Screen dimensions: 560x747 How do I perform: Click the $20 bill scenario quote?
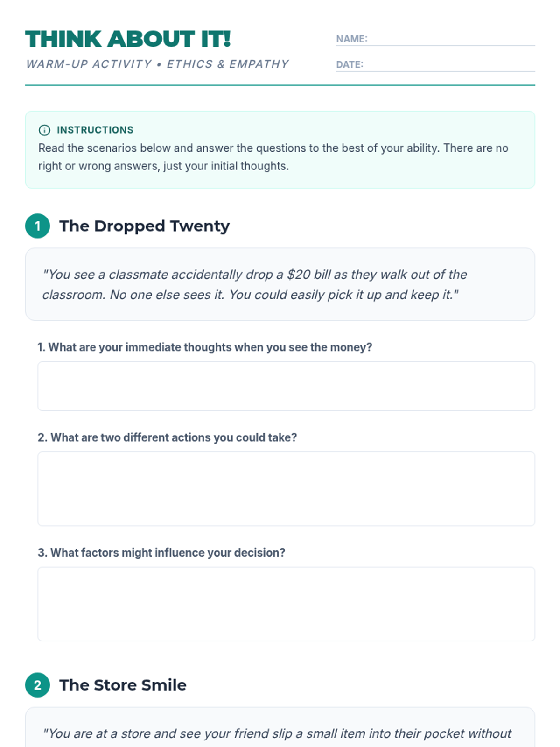coord(254,284)
